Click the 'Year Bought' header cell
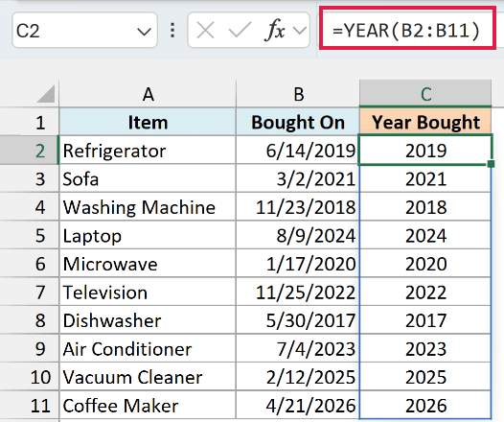This screenshot has height=422, width=504. point(425,122)
